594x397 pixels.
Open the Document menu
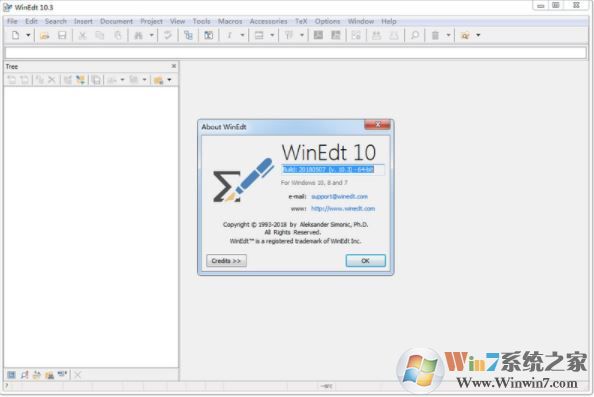pyautogui.click(x=116, y=21)
